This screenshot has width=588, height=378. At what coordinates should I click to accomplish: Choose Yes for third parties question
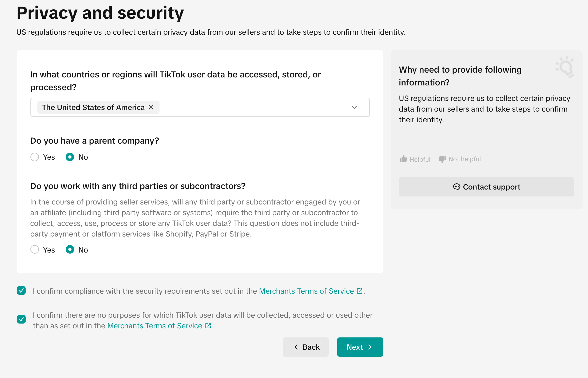35,250
